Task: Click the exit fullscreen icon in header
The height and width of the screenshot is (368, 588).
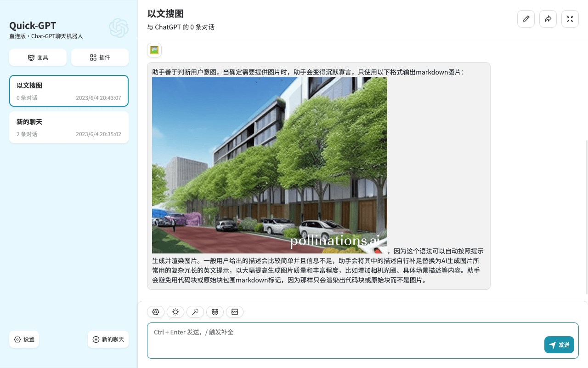Action: [x=570, y=19]
